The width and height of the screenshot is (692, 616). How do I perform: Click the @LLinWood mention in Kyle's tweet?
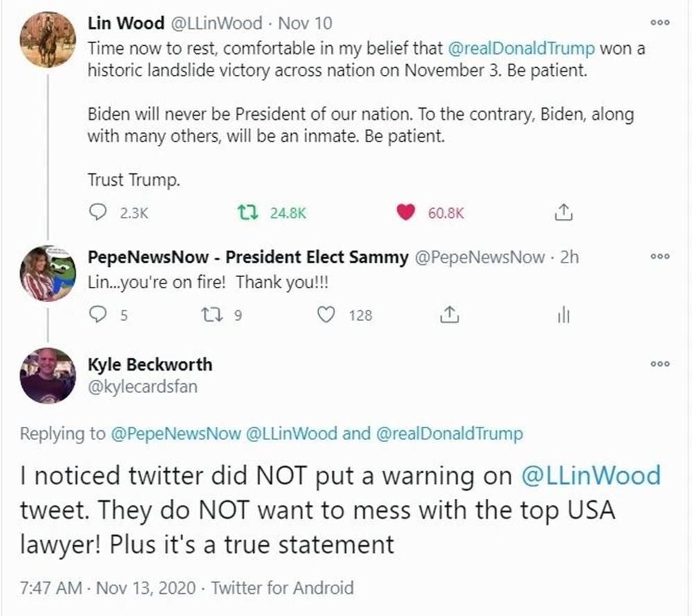pyautogui.click(x=591, y=476)
